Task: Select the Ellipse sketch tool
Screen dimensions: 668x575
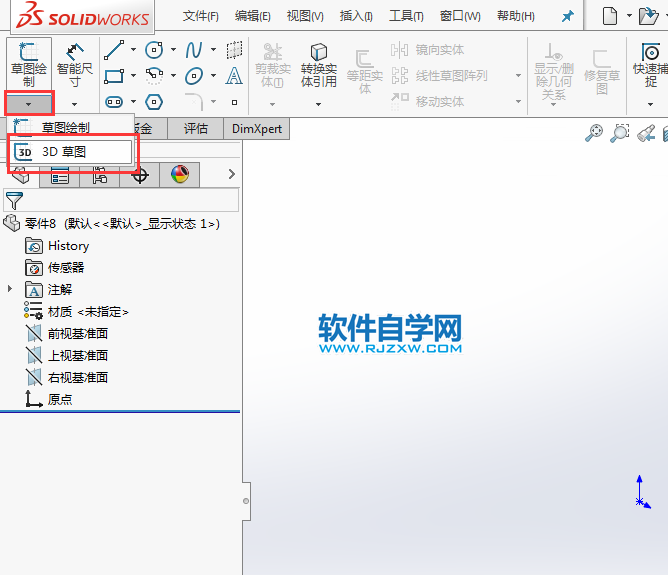Action: [194, 76]
